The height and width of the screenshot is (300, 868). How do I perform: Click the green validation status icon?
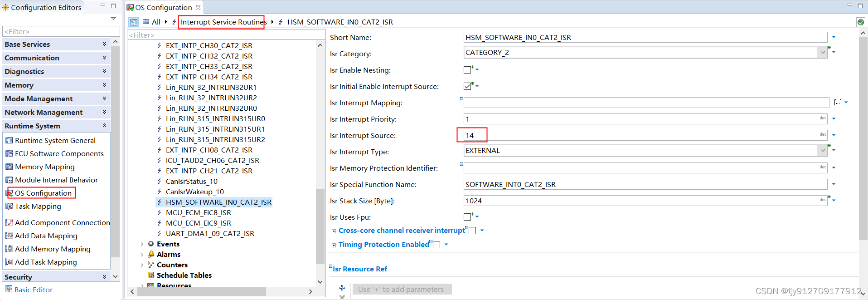click(x=860, y=22)
